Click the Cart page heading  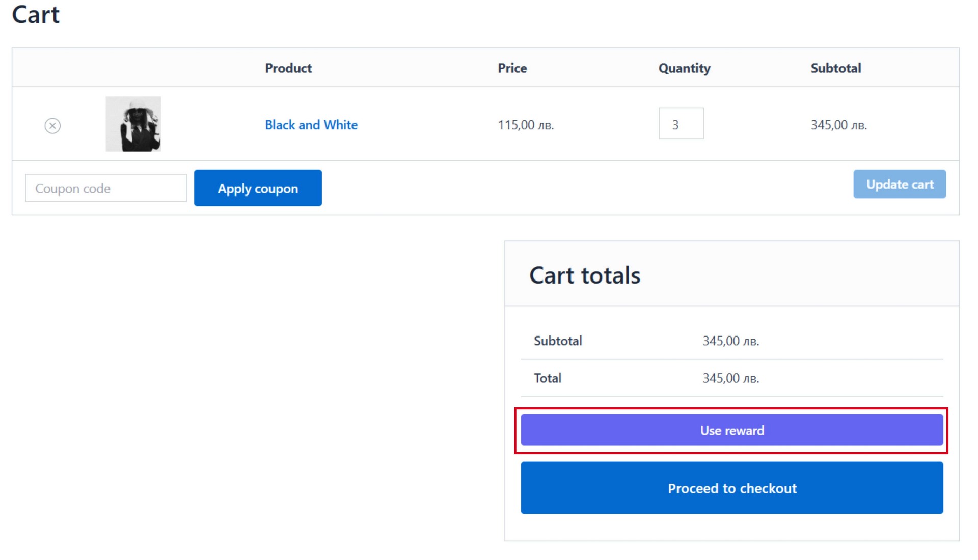pos(36,14)
